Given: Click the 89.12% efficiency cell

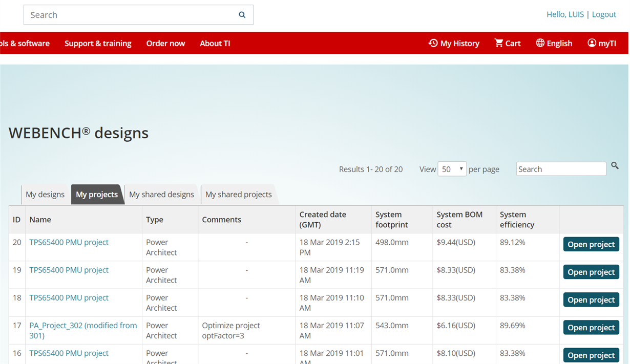Looking at the screenshot, I should [513, 242].
